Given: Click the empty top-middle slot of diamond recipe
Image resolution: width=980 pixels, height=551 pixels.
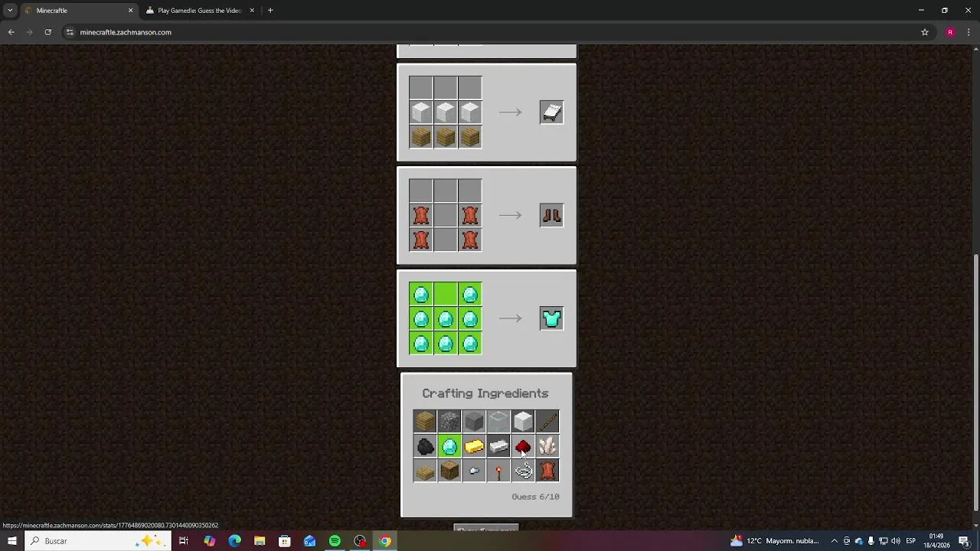Looking at the screenshot, I should click(446, 294).
